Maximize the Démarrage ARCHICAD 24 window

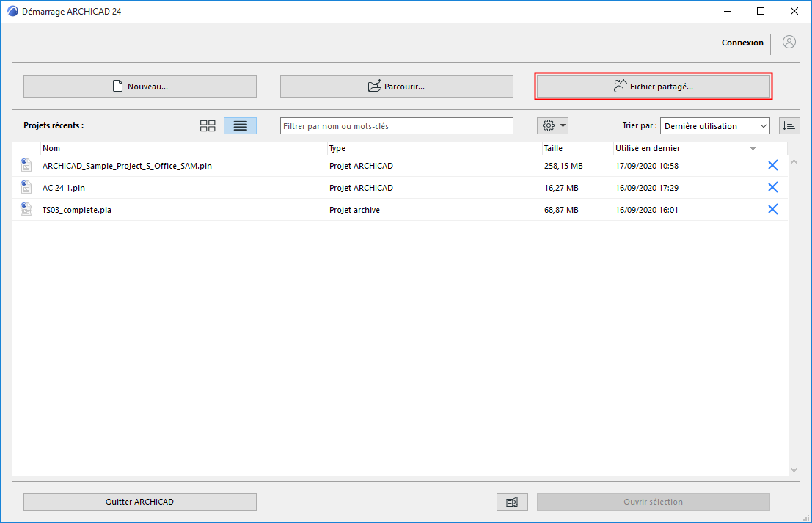pos(760,12)
